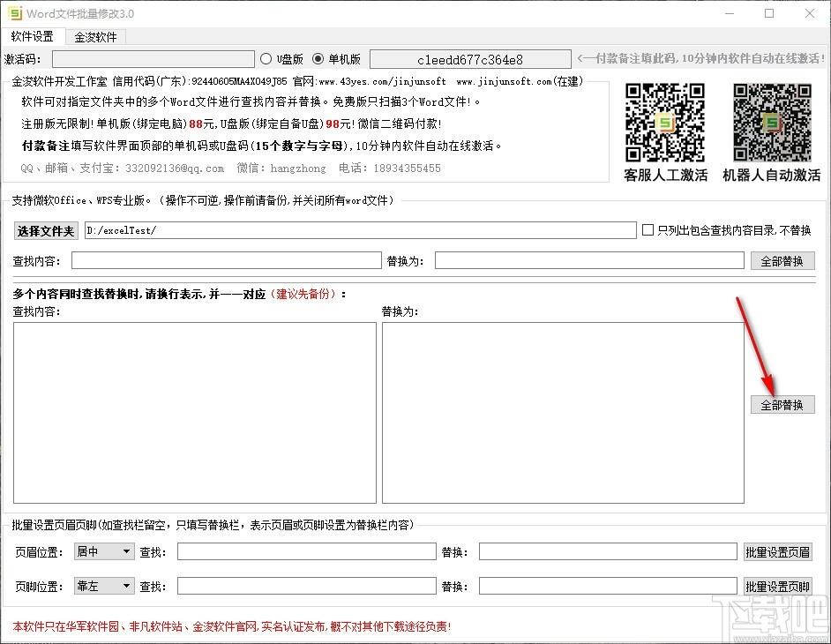Open the 页眉位置 dropdown showing 居中

104,551
